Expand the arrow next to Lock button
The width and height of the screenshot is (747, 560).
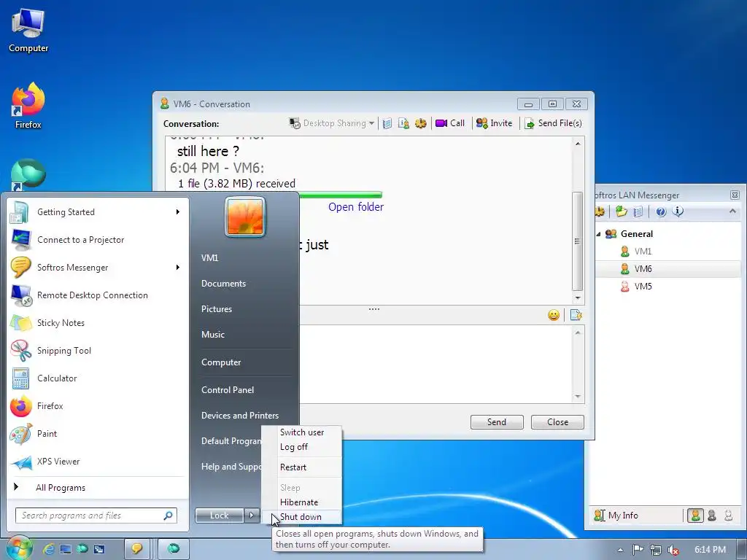point(252,516)
